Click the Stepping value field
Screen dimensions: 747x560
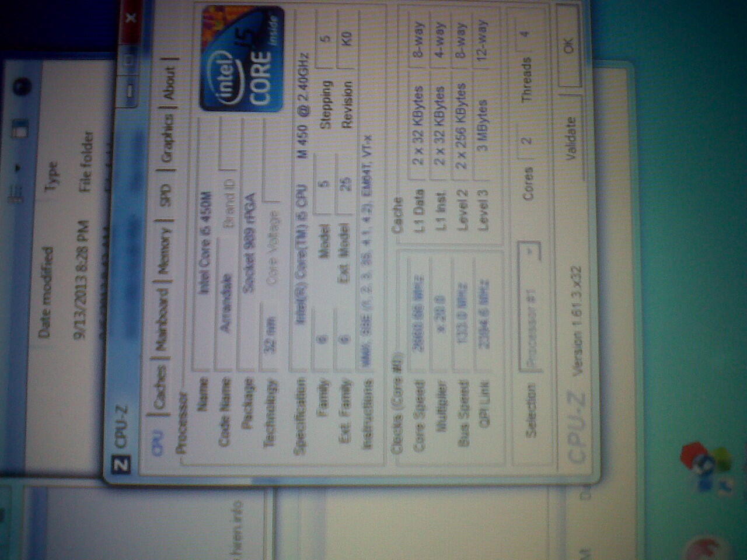327,38
